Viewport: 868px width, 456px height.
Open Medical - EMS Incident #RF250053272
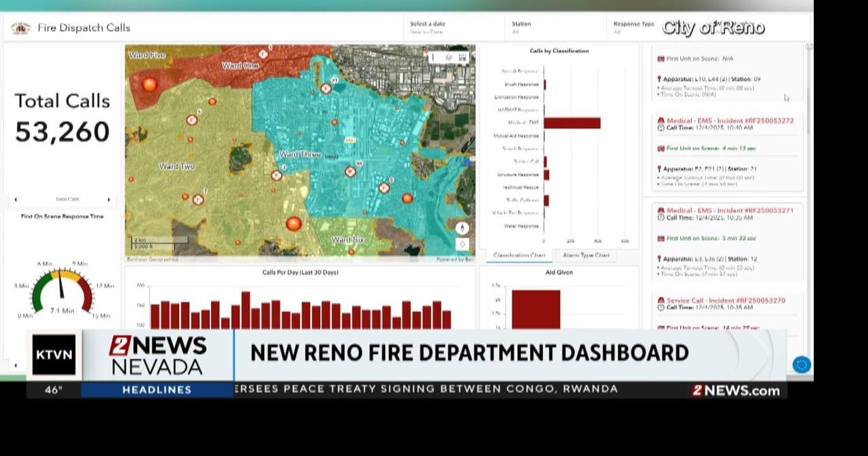pos(730,121)
